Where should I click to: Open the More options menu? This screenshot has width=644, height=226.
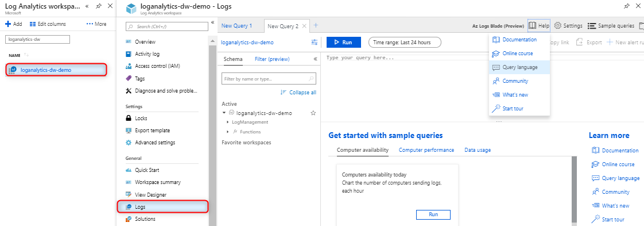pyautogui.click(x=96, y=24)
